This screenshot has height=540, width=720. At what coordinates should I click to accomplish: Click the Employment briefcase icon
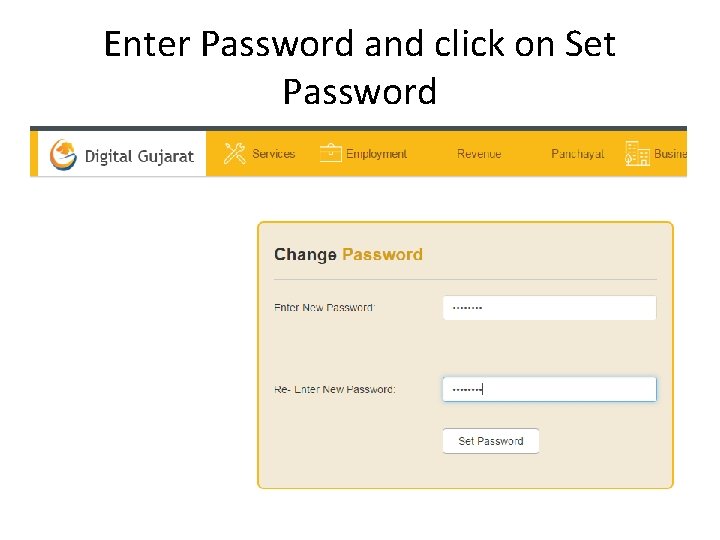click(331, 153)
